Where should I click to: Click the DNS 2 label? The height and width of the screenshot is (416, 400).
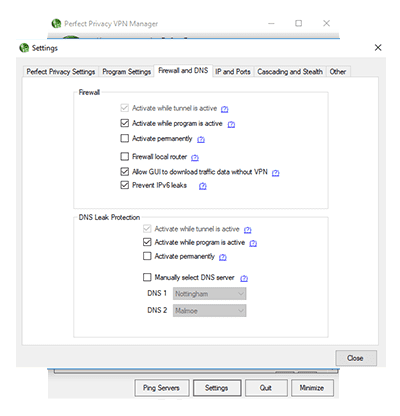pos(157,310)
